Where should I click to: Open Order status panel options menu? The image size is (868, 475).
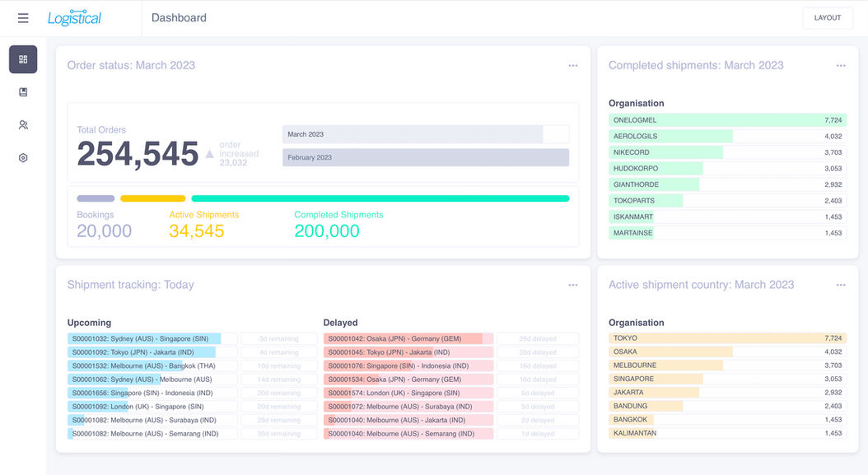[573, 65]
